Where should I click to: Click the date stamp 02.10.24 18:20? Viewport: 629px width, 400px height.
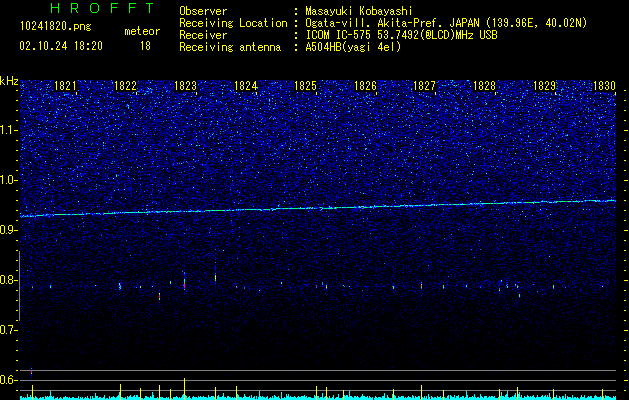(61, 46)
